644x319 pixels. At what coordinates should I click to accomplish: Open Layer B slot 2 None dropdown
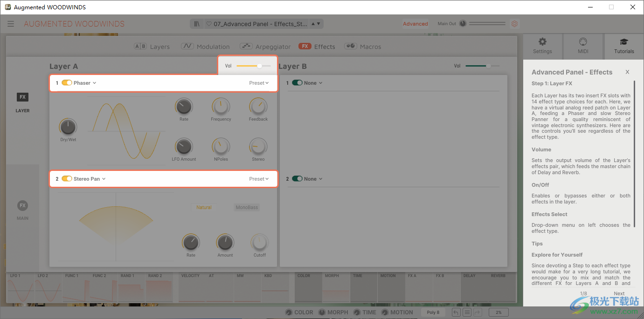point(313,179)
